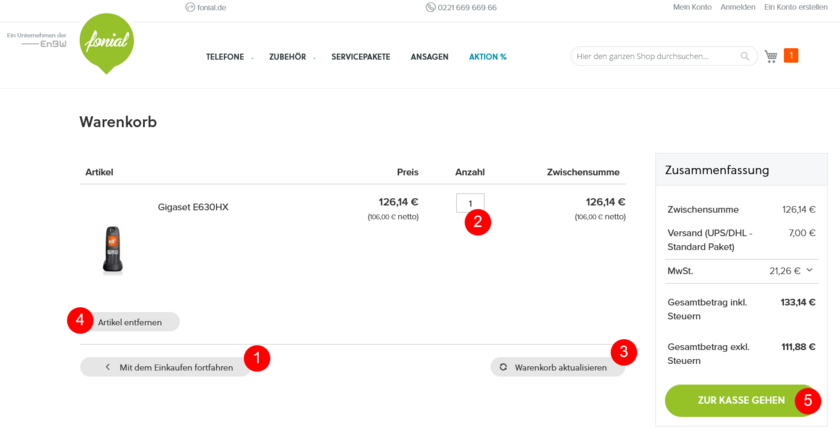Click the fonial.de arrow icon
The width and height of the screenshot is (840, 444).
click(190, 7)
